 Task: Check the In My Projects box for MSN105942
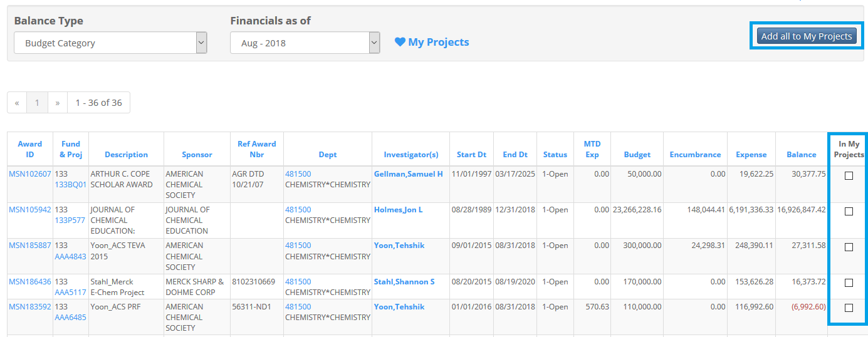[x=849, y=212]
